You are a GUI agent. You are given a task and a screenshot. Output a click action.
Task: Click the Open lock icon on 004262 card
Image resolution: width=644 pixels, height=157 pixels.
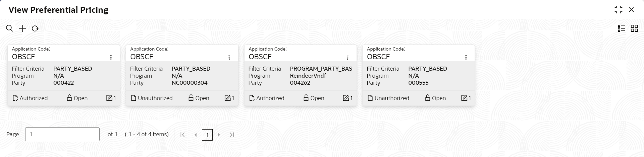306,98
